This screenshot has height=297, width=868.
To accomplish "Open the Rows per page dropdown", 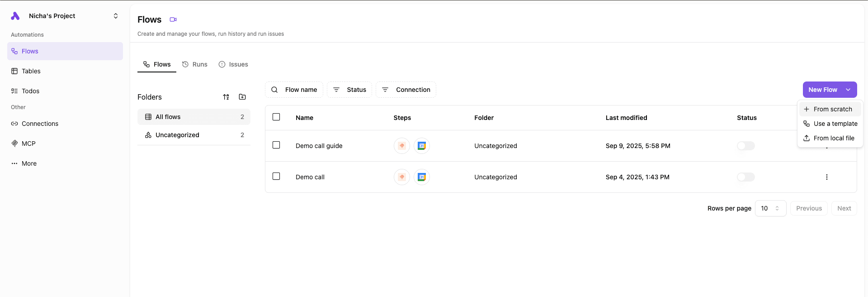I will pyautogui.click(x=770, y=208).
